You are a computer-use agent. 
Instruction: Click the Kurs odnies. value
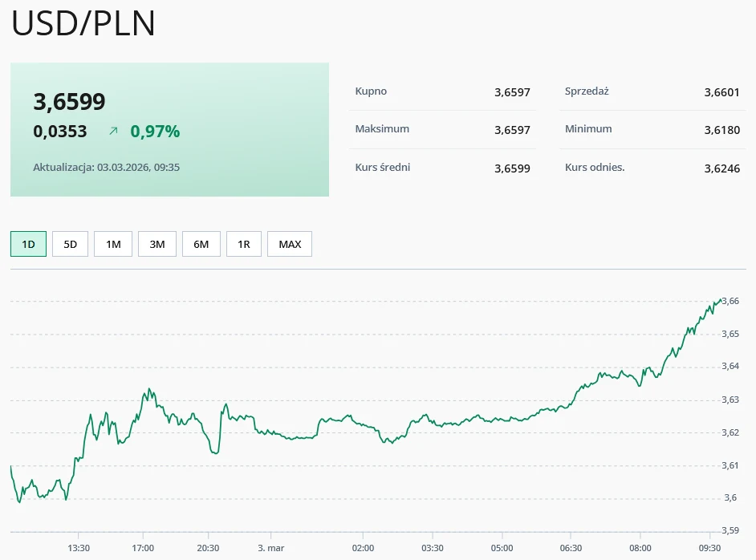721,168
